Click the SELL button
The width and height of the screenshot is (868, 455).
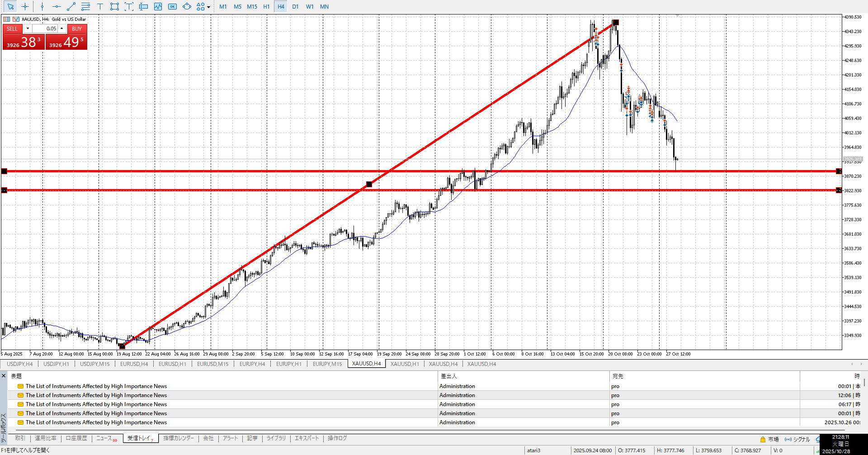(x=12, y=28)
